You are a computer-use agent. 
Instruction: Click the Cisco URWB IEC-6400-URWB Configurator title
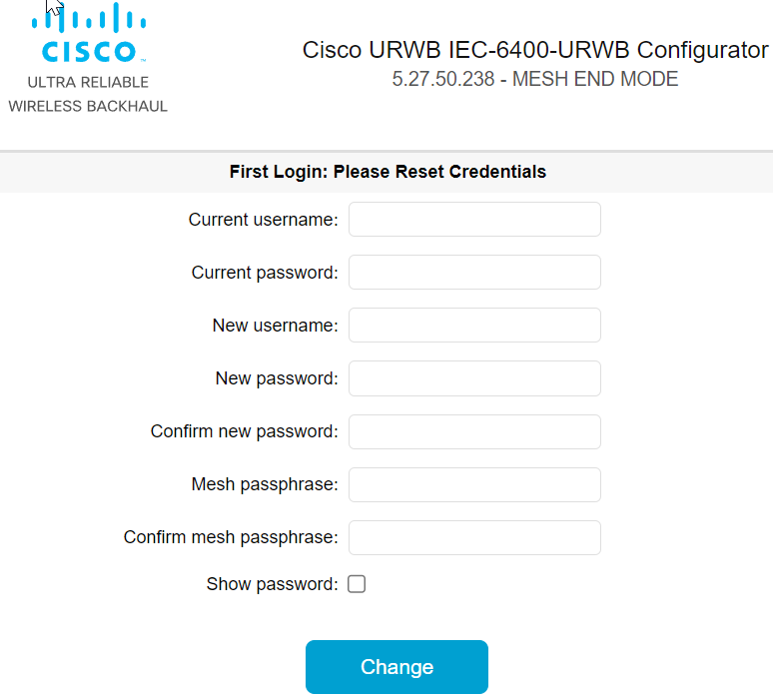[x=535, y=50]
